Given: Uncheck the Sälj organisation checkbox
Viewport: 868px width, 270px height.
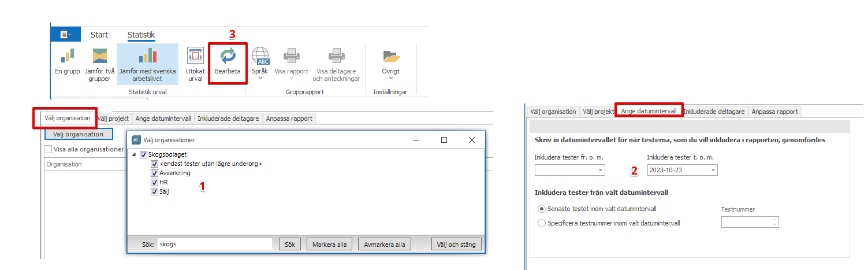Looking at the screenshot, I should [154, 191].
